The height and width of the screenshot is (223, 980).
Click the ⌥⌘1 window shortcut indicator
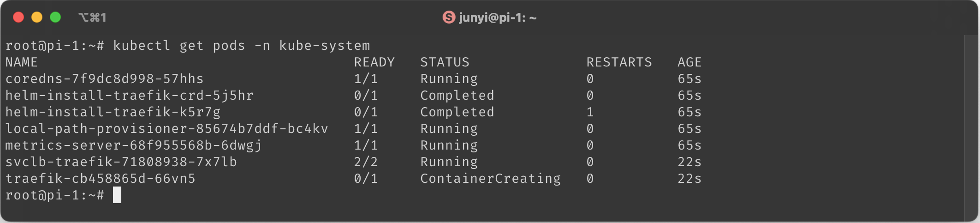click(92, 18)
